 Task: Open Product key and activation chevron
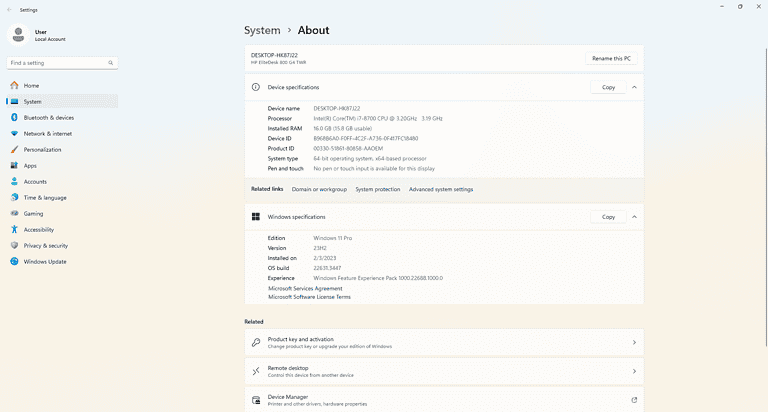pyautogui.click(x=634, y=342)
